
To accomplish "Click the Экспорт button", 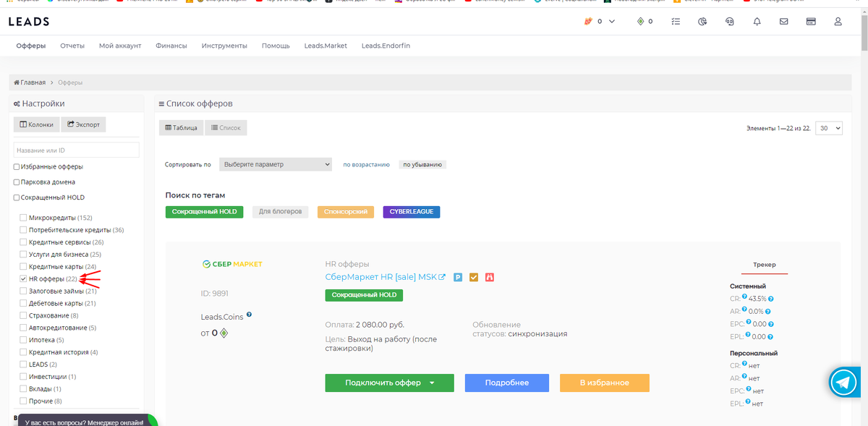I will pyautogui.click(x=84, y=124).
